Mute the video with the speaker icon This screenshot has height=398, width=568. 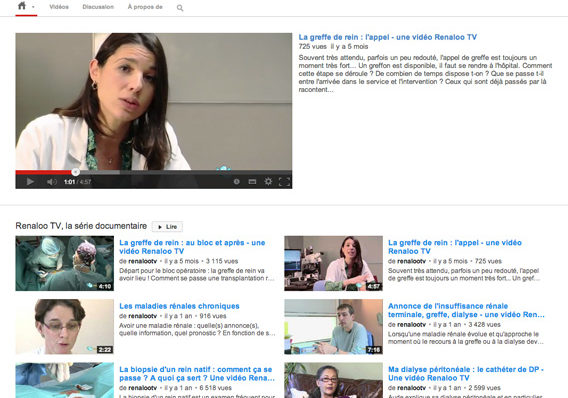tap(52, 181)
